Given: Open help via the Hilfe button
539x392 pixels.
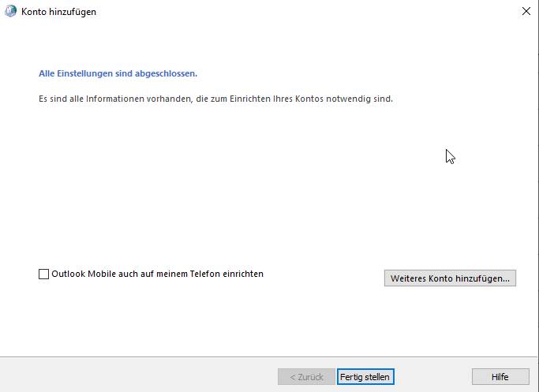Looking at the screenshot, I should coord(500,376).
